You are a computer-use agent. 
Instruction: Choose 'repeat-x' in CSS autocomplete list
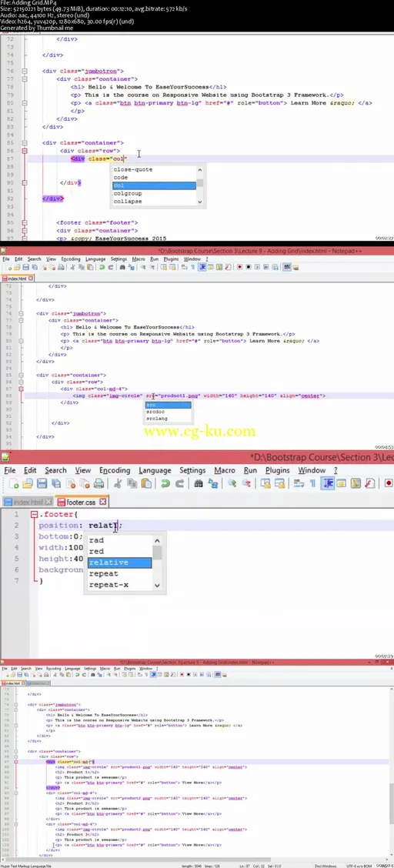(x=119, y=585)
